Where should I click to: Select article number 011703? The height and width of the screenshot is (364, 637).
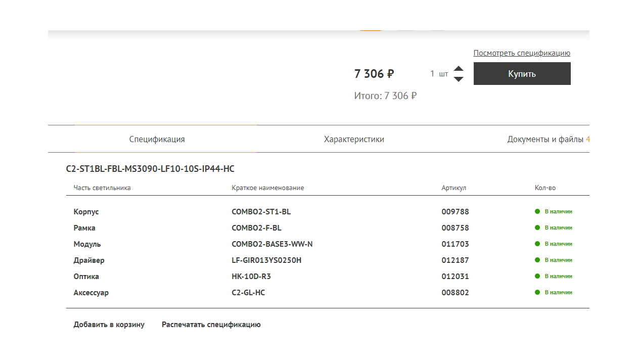coord(456,244)
